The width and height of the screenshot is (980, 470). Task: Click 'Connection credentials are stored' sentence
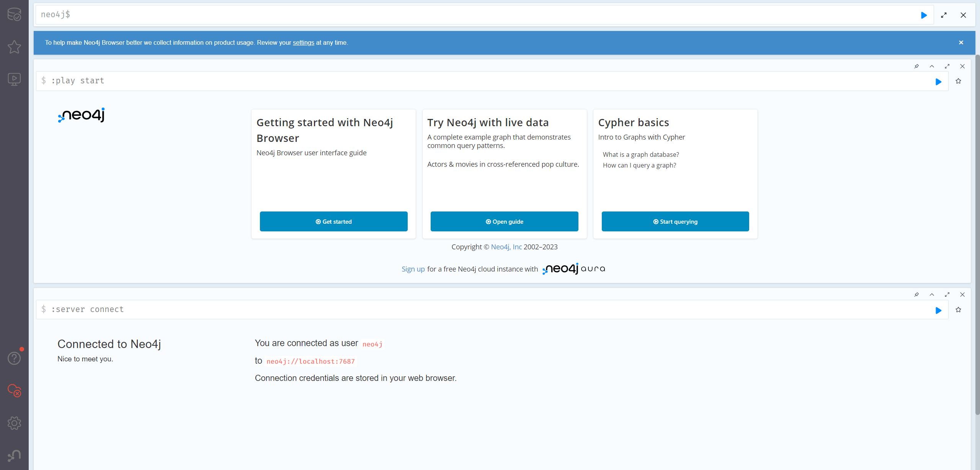(x=356, y=378)
